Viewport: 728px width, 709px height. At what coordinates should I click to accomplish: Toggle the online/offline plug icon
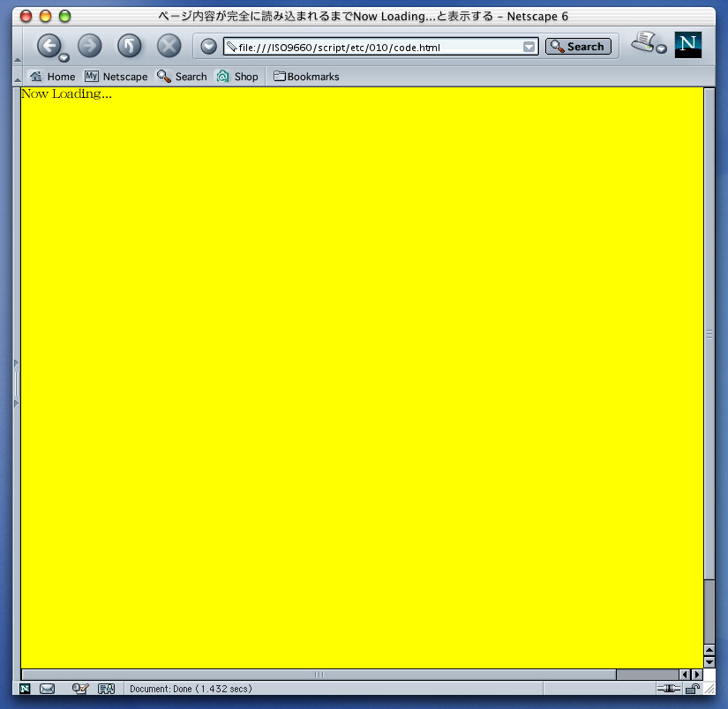[669, 689]
